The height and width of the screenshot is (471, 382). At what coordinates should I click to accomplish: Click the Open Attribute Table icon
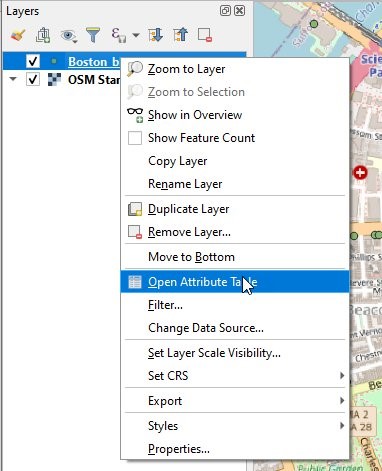[x=135, y=282]
